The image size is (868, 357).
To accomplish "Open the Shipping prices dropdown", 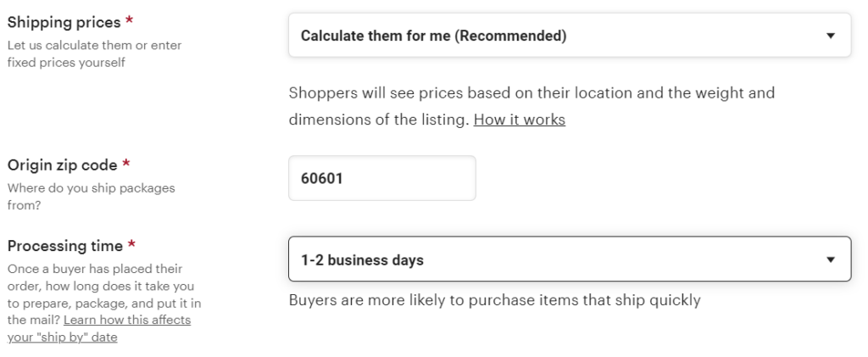I will point(569,36).
